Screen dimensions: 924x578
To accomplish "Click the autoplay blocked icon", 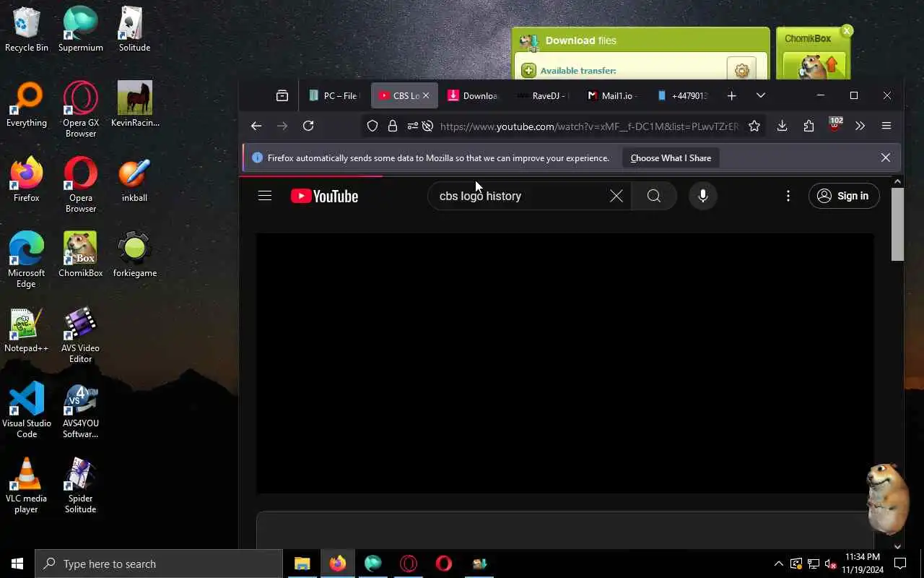I will 427,126.
